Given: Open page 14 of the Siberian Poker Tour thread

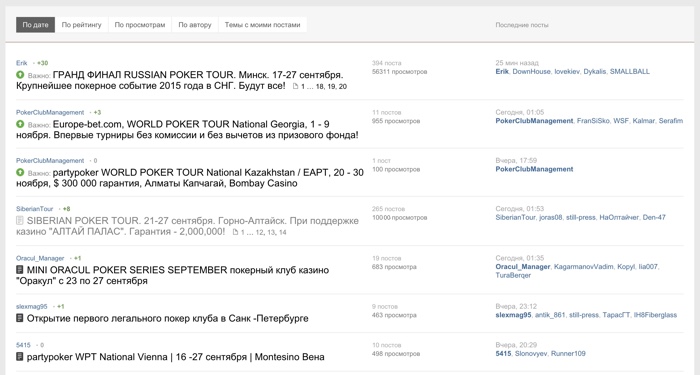Looking at the screenshot, I should pos(283,233).
